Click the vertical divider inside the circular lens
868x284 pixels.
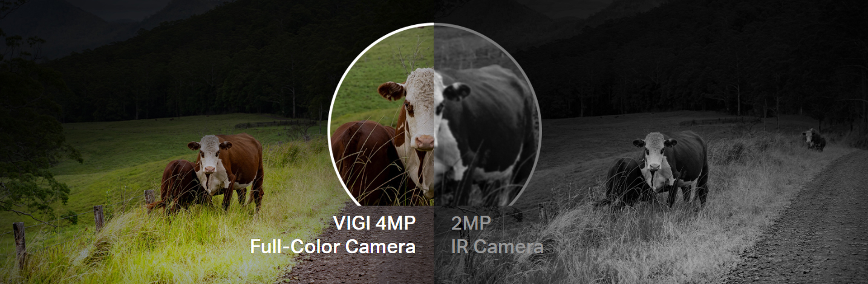434,115
